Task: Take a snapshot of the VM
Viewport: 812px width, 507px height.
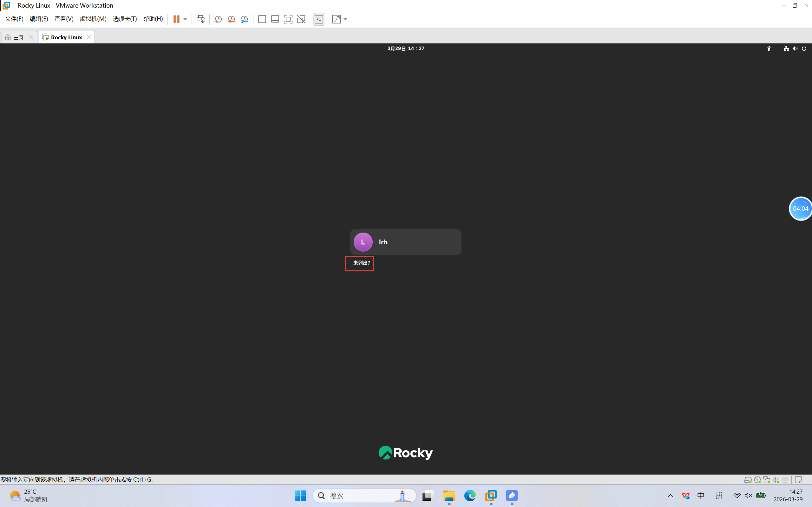Action: [218, 19]
